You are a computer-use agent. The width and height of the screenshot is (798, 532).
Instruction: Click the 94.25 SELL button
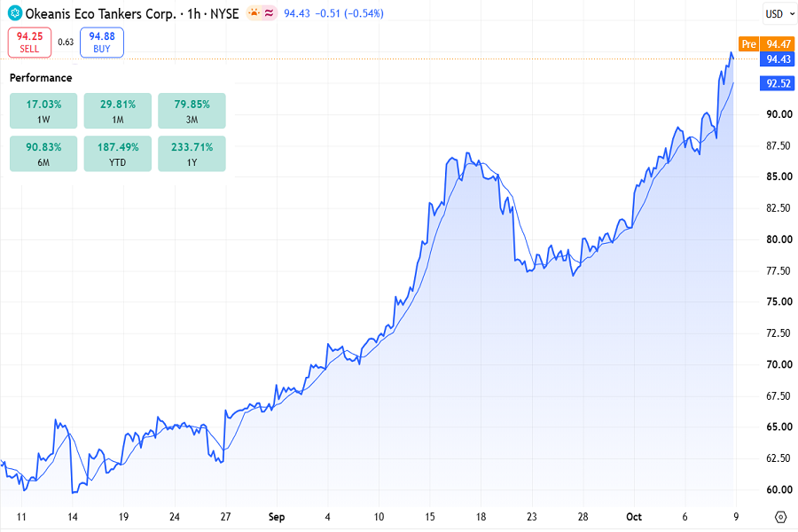tap(29, 43)
